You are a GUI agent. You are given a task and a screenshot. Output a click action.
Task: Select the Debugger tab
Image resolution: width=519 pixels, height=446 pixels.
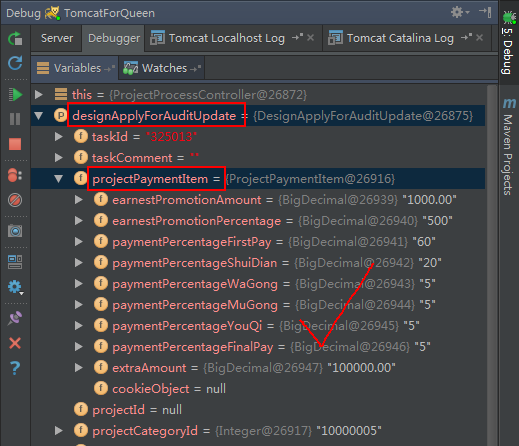pyautogui.click(x=114, y=38)
